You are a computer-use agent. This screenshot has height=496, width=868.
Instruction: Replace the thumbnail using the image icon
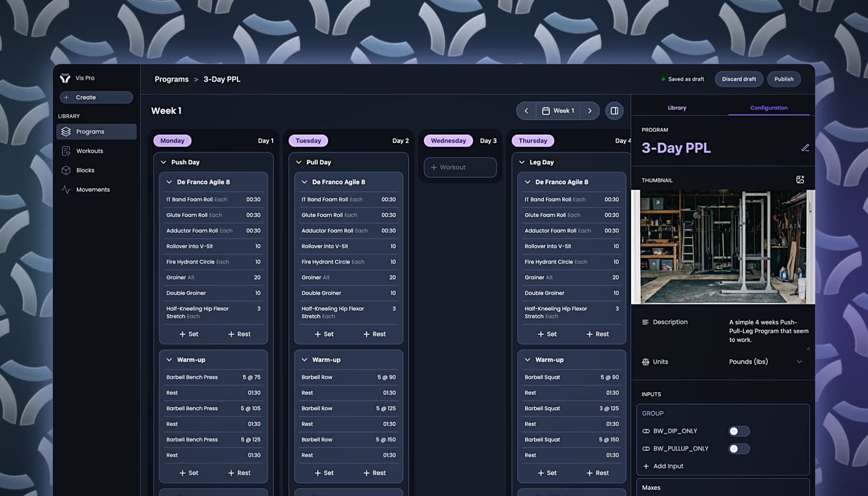point(800,179)
